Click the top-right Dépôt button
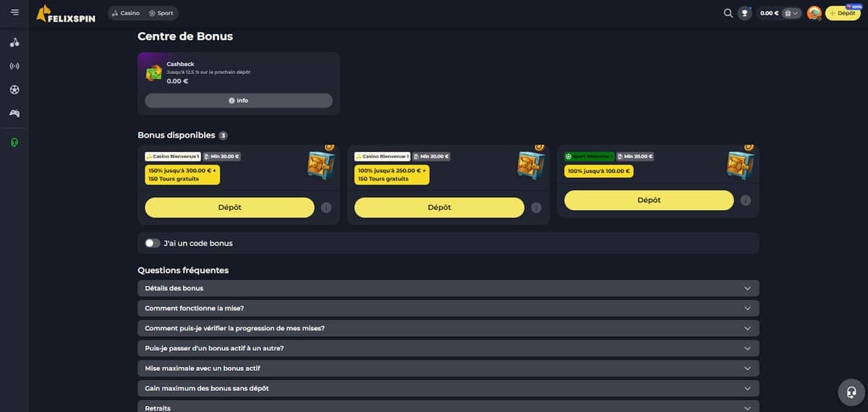The image size is (868, 412). point(843,13)
